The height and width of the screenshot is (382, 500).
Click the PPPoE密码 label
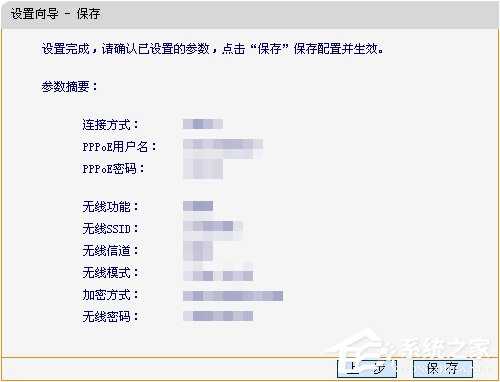[113, 169]
